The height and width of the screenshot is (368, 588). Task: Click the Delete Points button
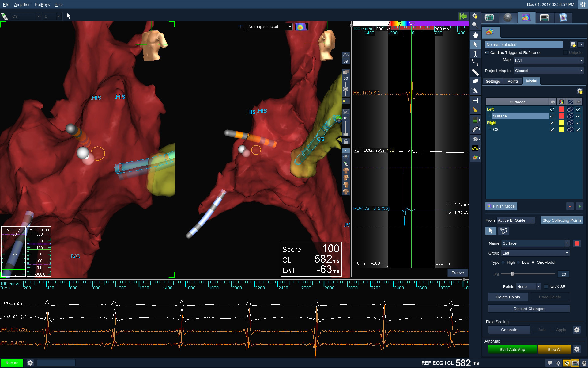(x=508, y=297)
